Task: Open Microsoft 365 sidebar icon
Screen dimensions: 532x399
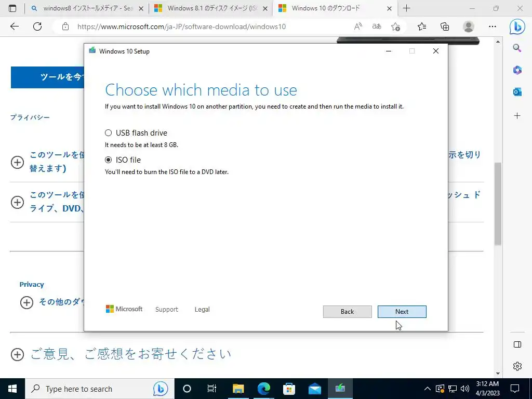Action: click(517, 70)
